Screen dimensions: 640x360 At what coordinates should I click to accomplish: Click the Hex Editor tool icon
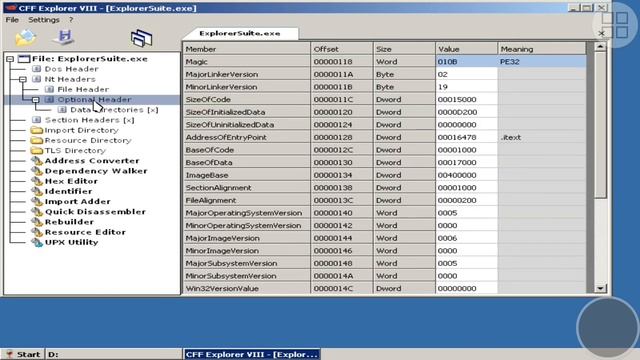(37, 181)
